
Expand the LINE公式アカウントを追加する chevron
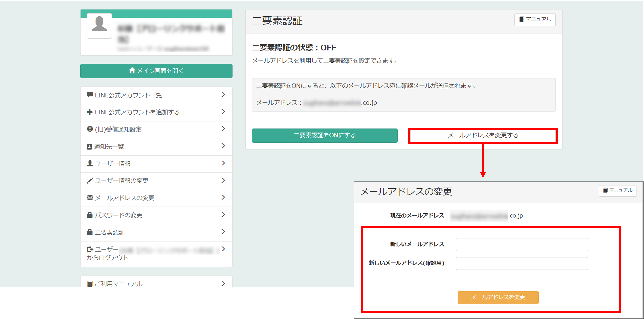[x=223, y=112]
